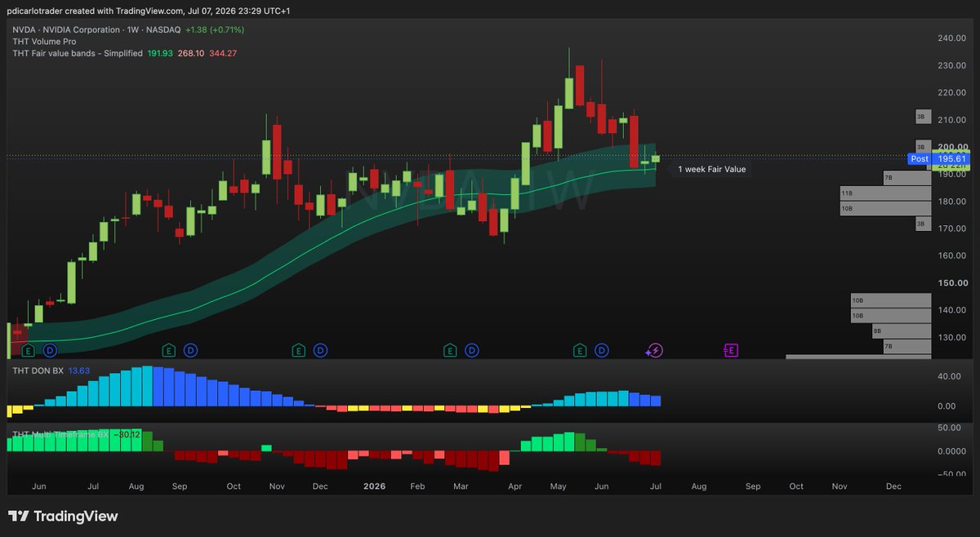This screenshot has height=537, width=980.
Task: Open the leftmost 2025 dividend D marker
Action: click(50, 351)
